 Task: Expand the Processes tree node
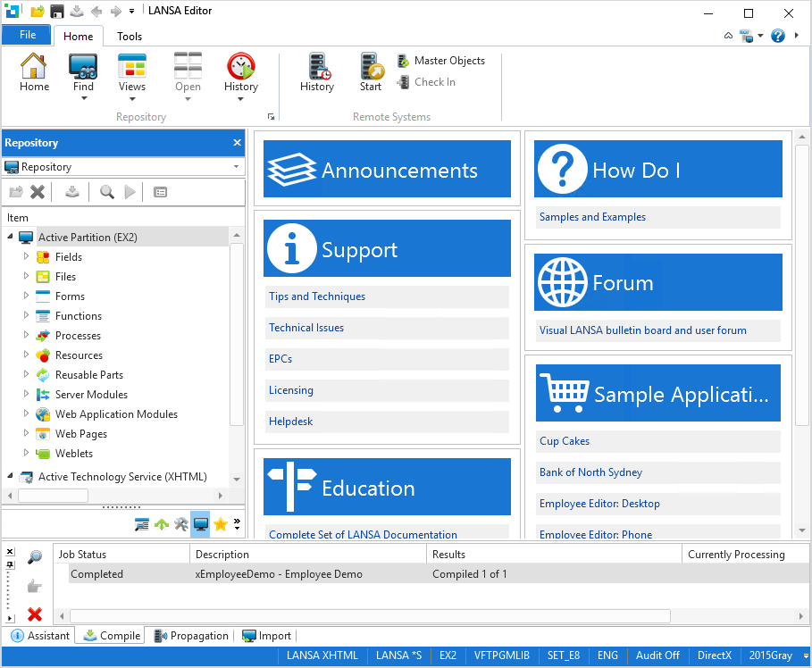26,335
